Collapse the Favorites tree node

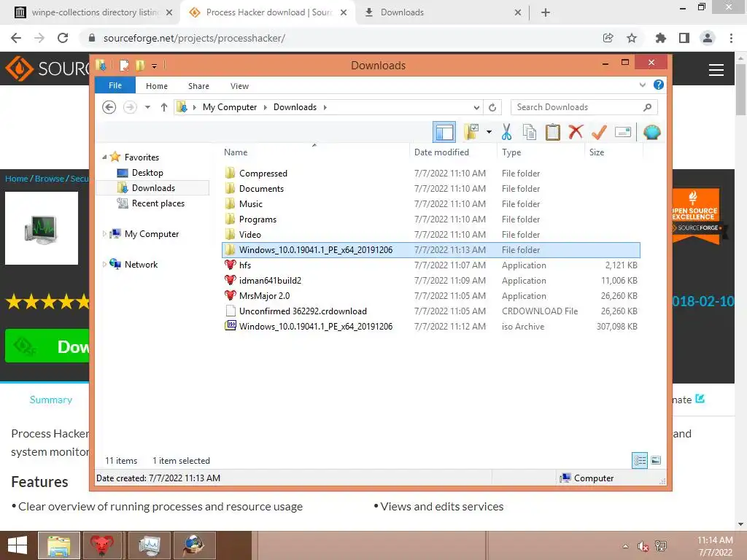point(104,157)
